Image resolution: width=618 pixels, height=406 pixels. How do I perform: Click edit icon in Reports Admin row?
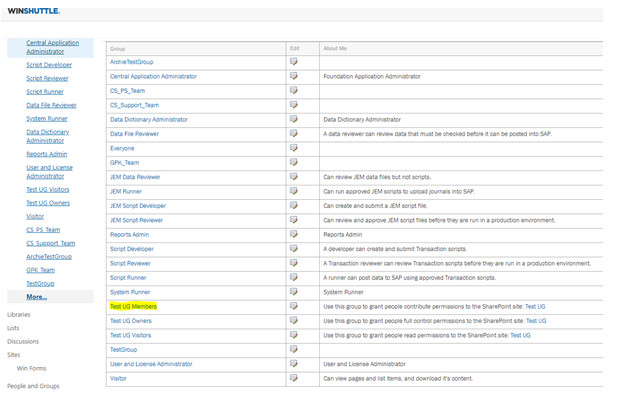tap(294, 234)
